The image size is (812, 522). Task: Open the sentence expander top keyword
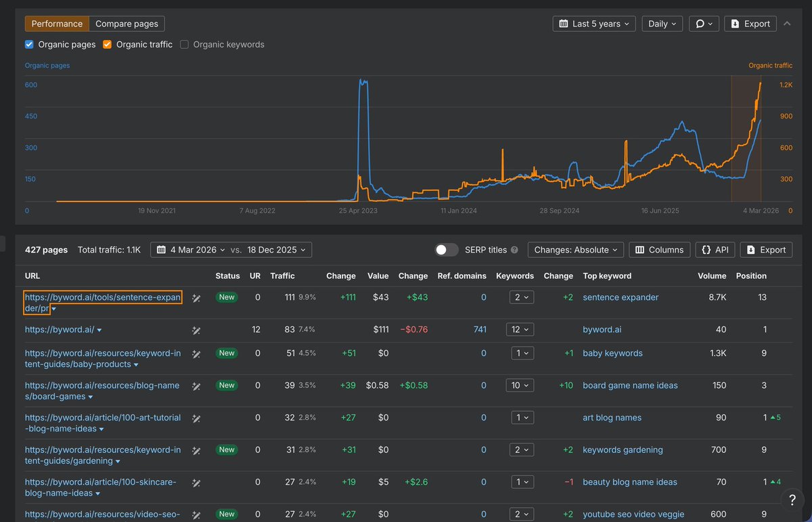(621, 297)
